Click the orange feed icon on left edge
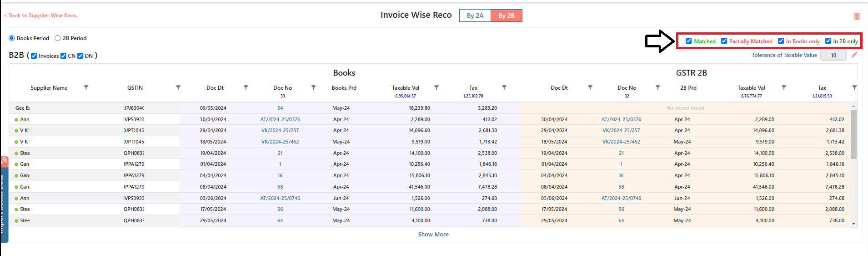The height and width of the screenshot is (256, 868). click(x=4, y=160)
